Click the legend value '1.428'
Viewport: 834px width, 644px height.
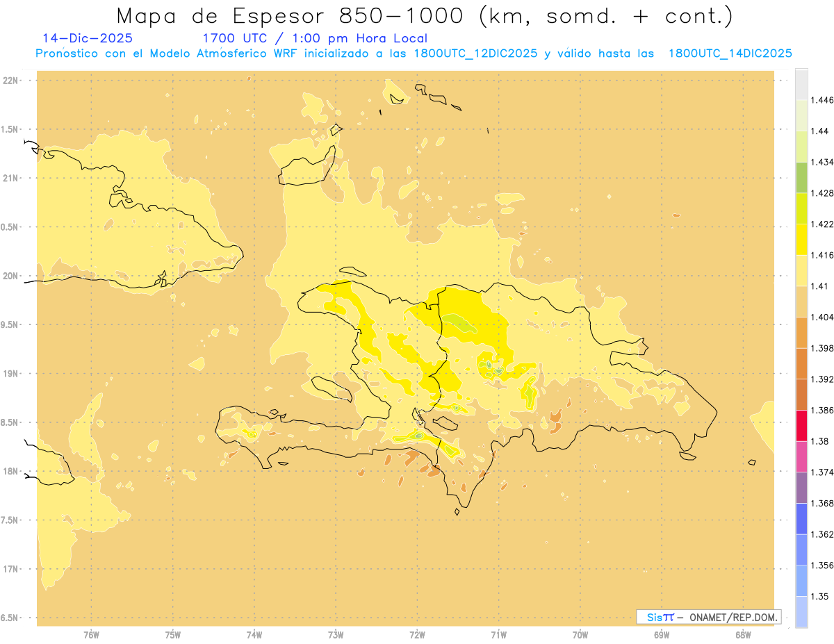(x=821, y=193)
